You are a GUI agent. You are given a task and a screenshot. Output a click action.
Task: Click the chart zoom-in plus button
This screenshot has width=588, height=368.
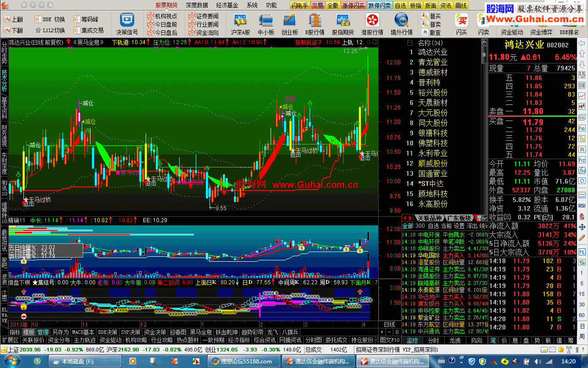(382, 332)
